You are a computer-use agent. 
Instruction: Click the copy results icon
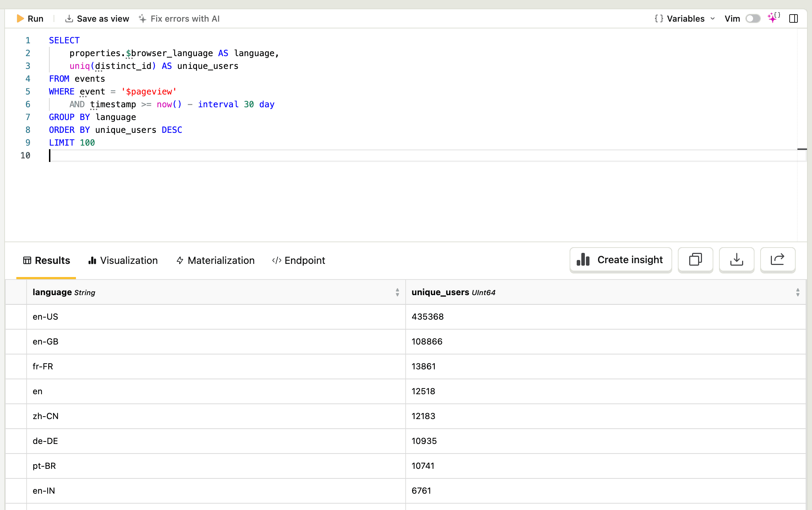click(x=695, y=260)
